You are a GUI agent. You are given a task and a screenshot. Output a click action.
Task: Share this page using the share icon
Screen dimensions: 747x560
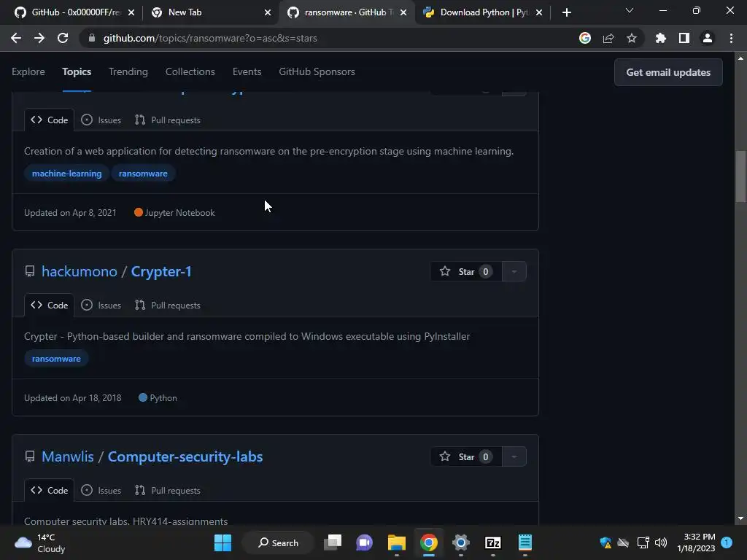608,38
